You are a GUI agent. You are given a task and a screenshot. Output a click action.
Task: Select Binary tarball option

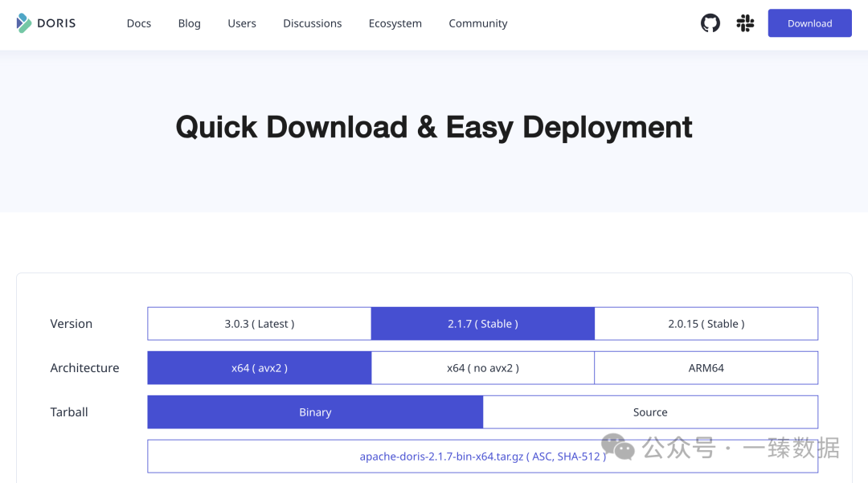coord(315,412)
